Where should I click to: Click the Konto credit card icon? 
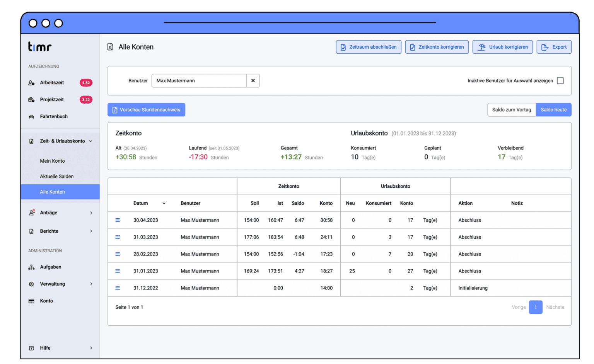(x=31, y=301)
